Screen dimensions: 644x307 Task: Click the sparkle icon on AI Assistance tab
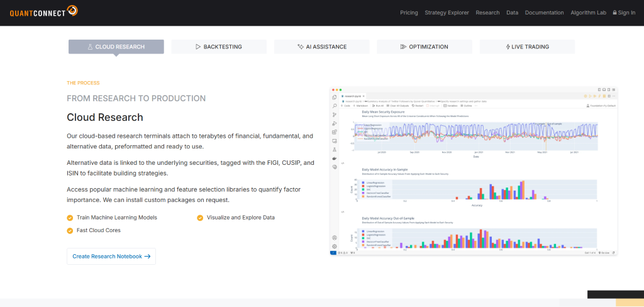pyautogui.click(x=300, y=47)
